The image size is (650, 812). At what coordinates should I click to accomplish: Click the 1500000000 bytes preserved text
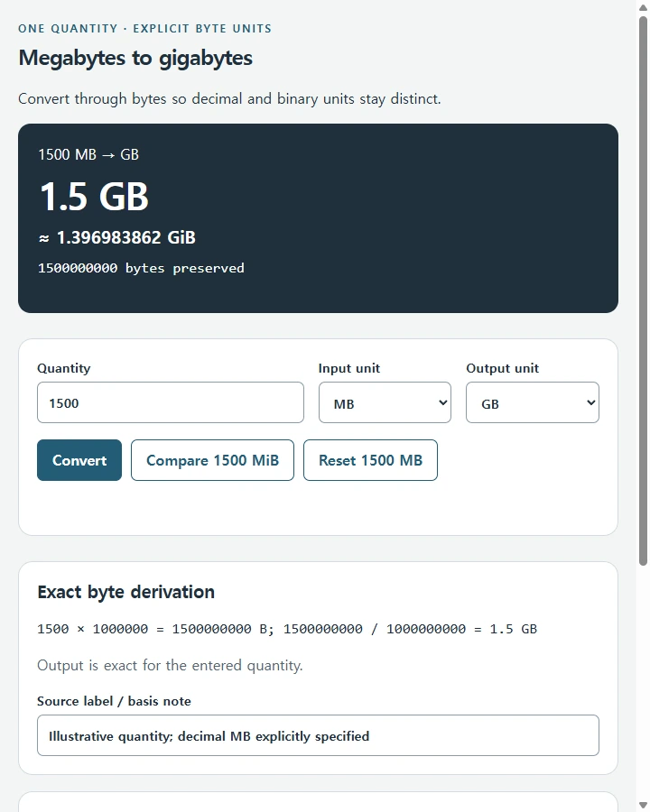point(141,268)
